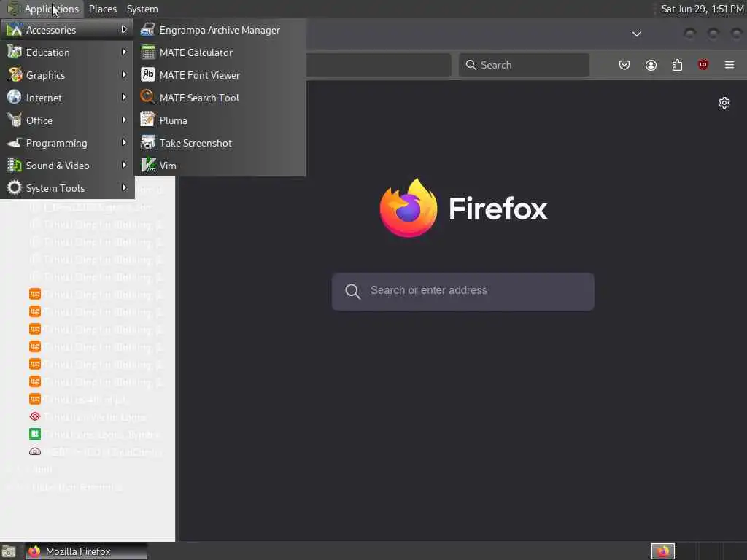Click the Pluma notepad icon
This screenshot has width=747, height=560.
[147, 120]
